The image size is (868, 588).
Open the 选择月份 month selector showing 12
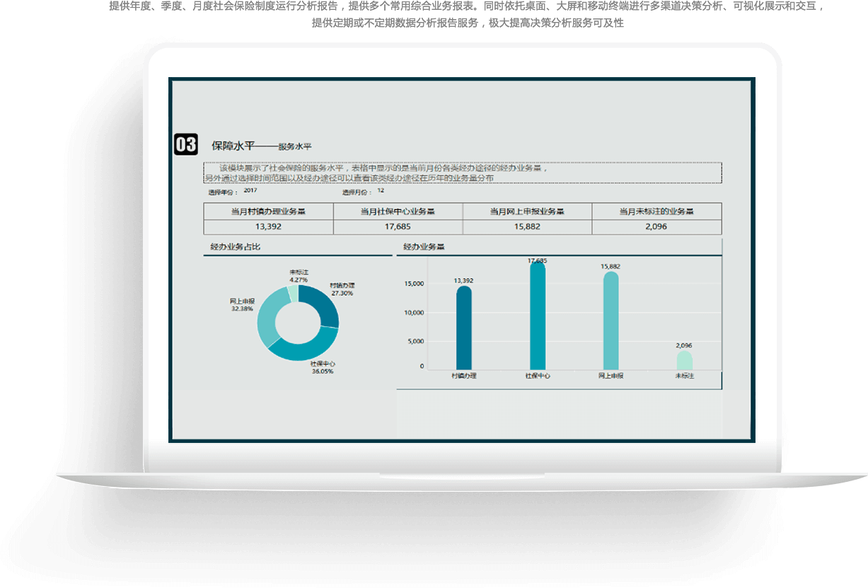coord(381,191)
